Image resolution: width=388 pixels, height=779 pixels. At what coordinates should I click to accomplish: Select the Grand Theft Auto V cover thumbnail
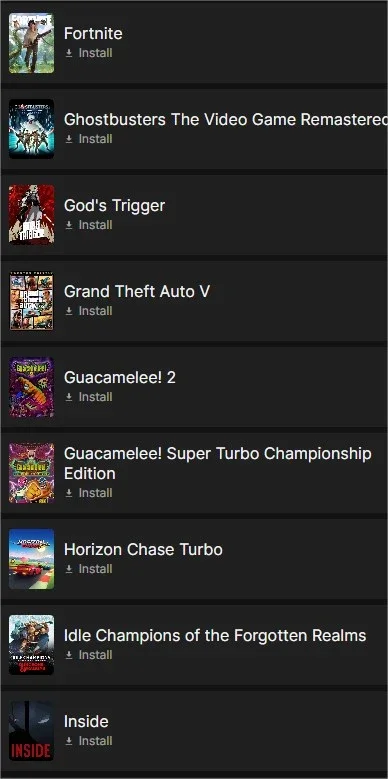(31, 301)
